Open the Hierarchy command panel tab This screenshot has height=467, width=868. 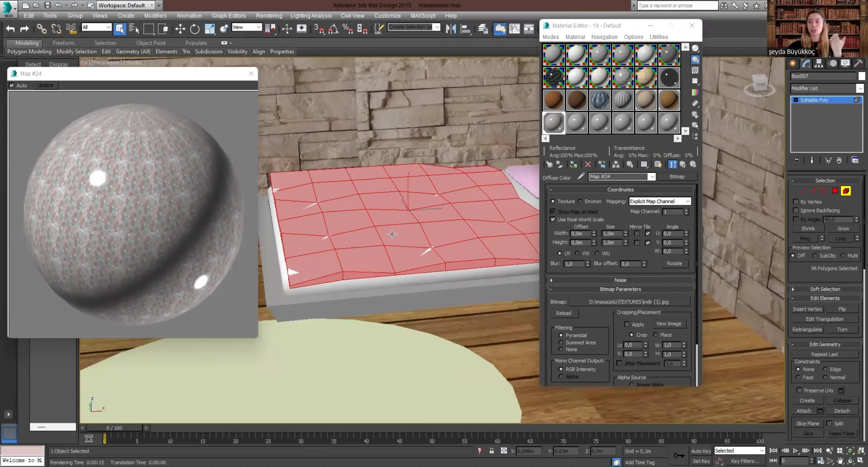[x=819, y=63]
